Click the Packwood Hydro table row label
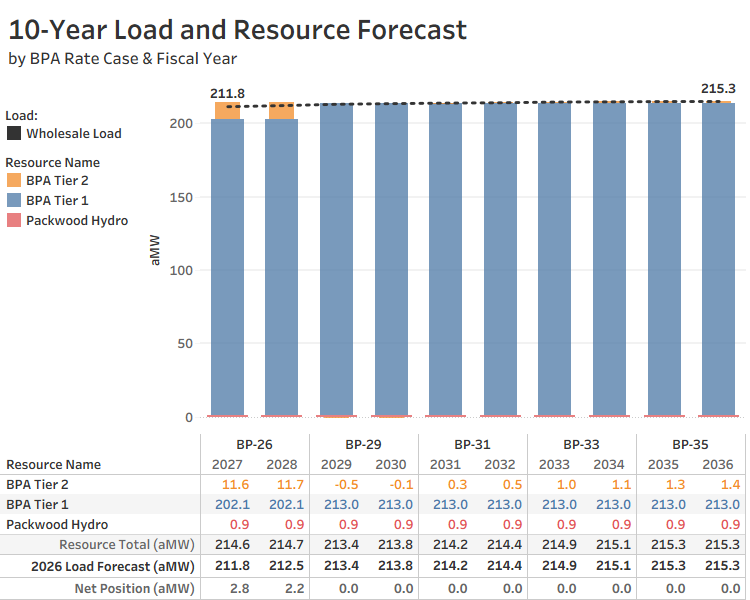Screen dimensions: 750x600 pyautogui.click(x=57, y=524)
